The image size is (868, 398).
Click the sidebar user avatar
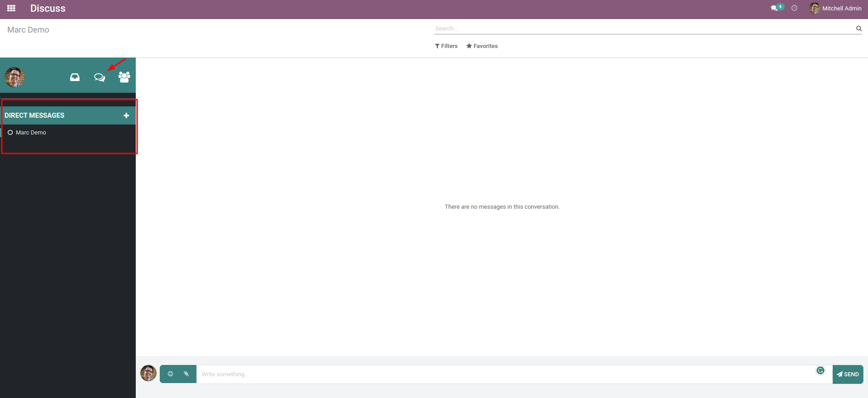(x=14, y=77)
